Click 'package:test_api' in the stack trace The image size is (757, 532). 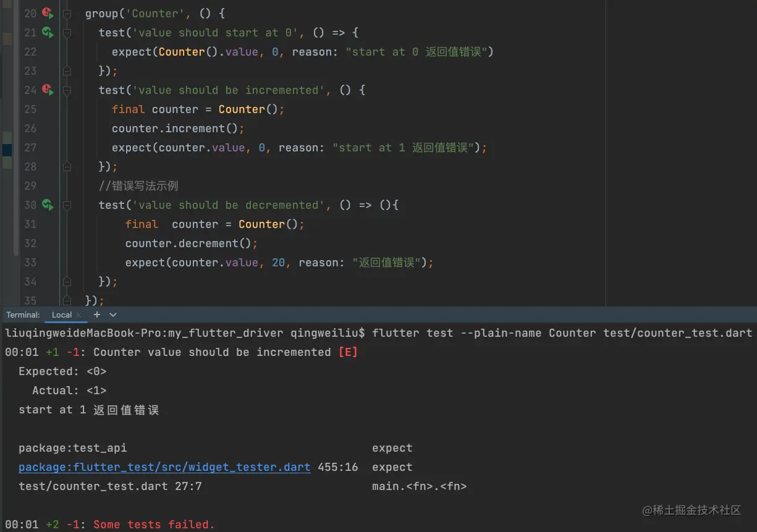coord(73,448)
